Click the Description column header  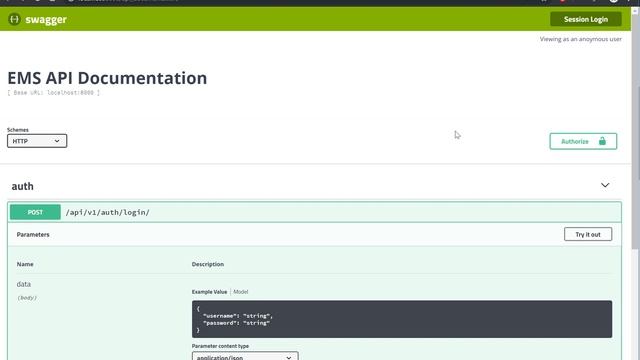pyautogui.click(x=208, y=264)
